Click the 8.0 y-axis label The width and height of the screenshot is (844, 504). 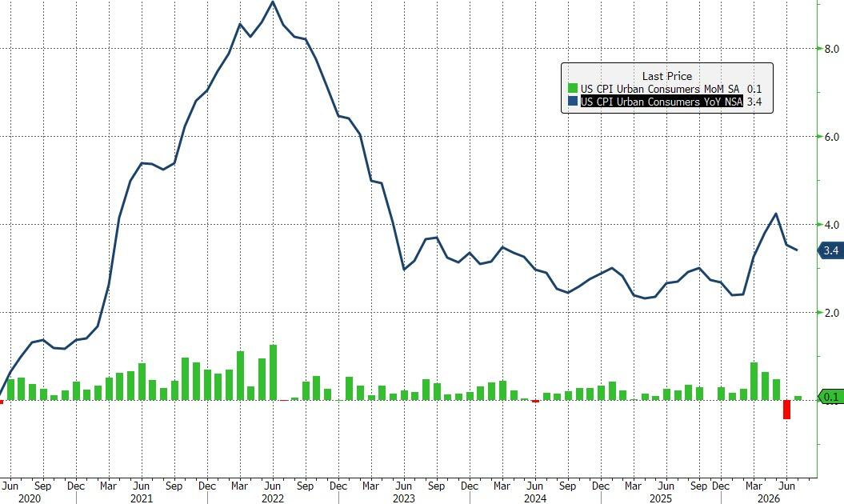tap(832, 49)
